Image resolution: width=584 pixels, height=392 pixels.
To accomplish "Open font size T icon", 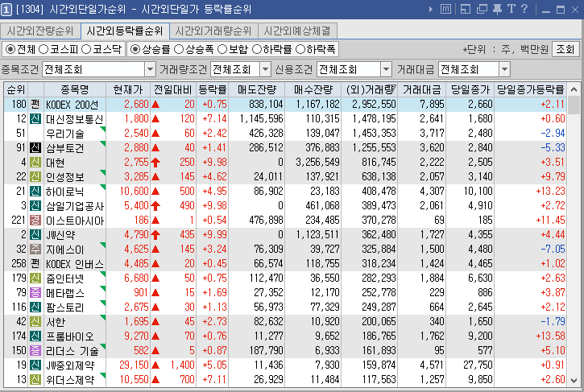I will click(x=511, y=9).
